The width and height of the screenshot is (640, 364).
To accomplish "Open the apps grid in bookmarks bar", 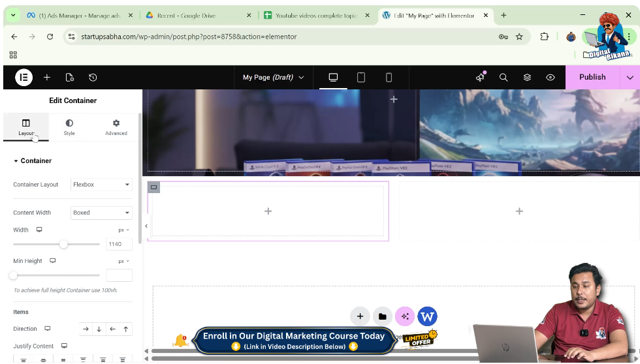I will click(13, 55).
